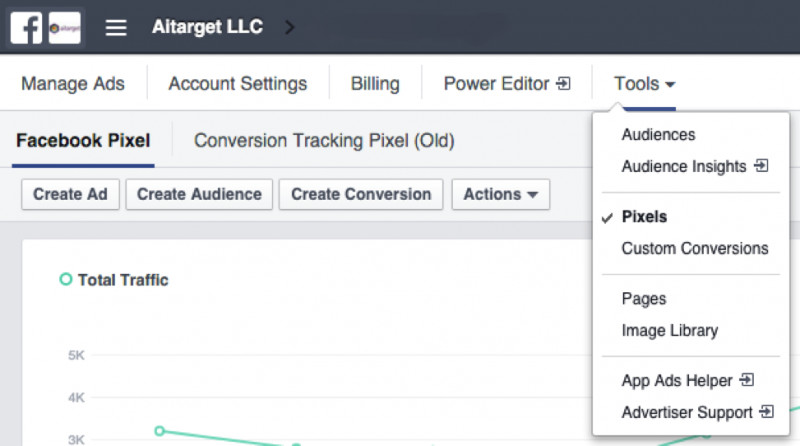The height and width of the screenshot is (446, 800).
Task: Toggle the Tools dropdown menu
Action: tap(644, 84)
